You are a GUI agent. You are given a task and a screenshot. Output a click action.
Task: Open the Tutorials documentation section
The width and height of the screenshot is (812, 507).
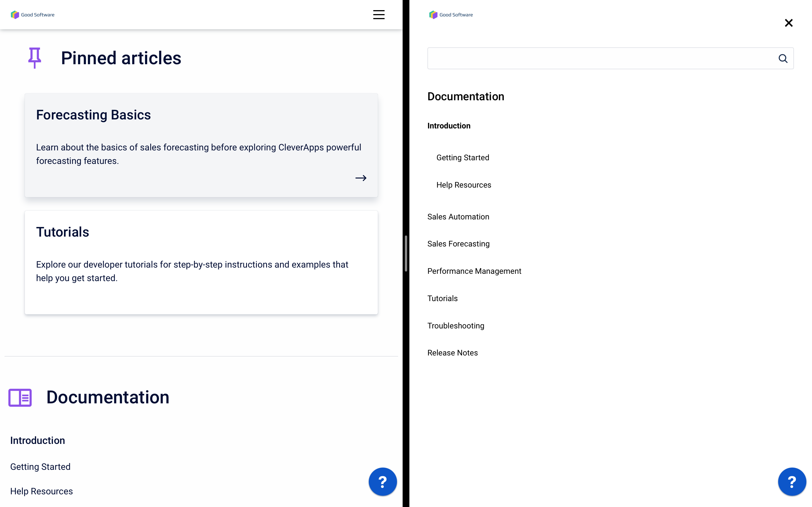click(443, 298)
